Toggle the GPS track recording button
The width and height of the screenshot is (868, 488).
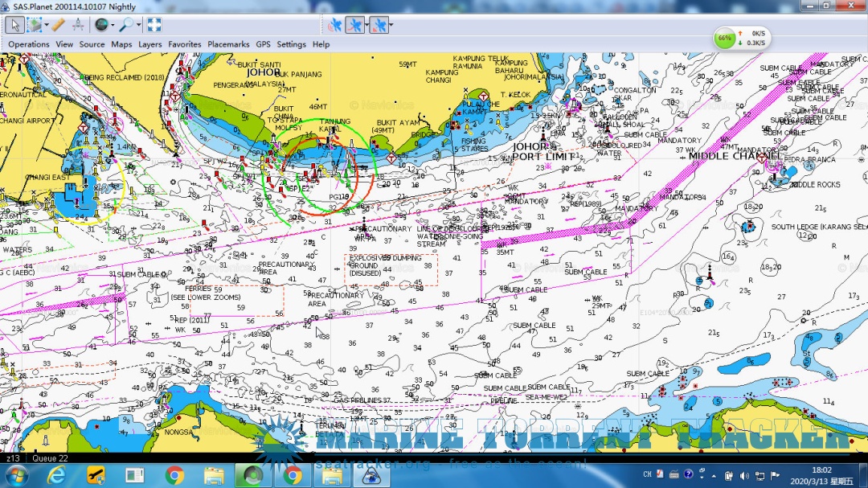(x=355, y=25)
